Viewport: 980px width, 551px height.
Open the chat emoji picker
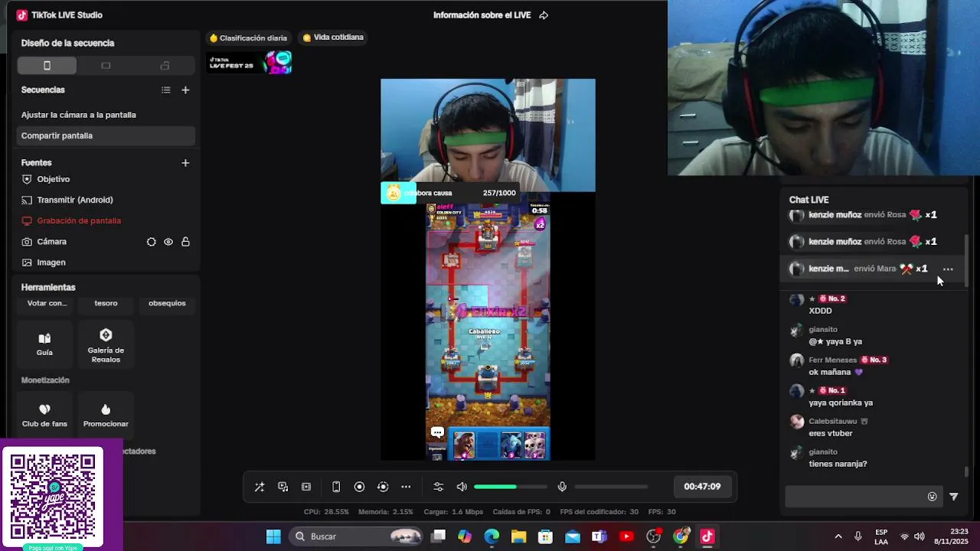[932, 497]
